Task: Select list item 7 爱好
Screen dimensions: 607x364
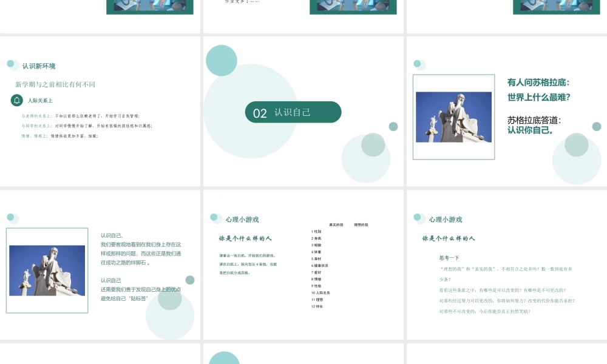Action: point(316,273)
